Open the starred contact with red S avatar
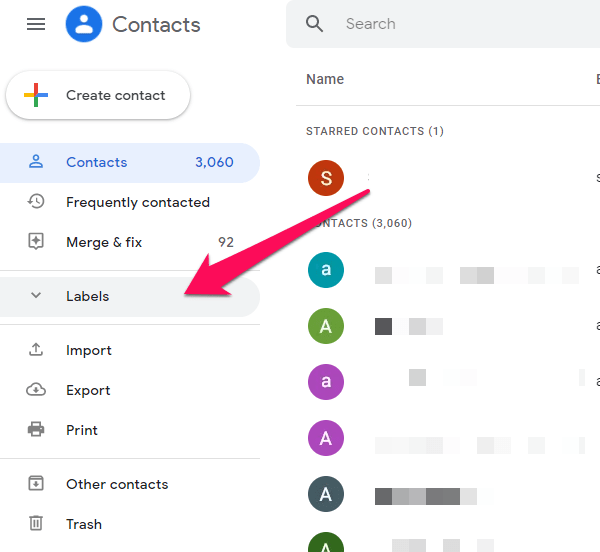Viewport: 600px width, 552px height. 326,178
